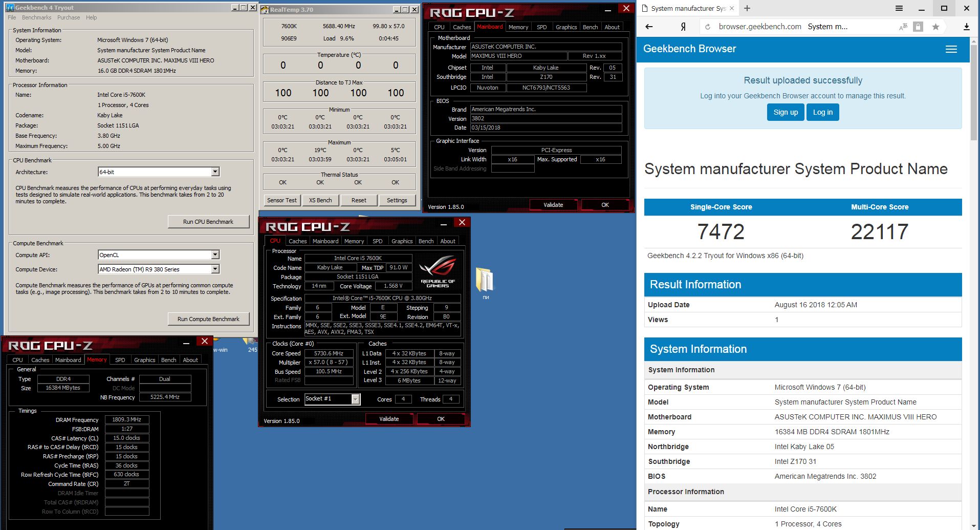Switch to SPD tab in CPU-Z Memory window
This screenshot has width=980, height=530.
tap(120, 360)
